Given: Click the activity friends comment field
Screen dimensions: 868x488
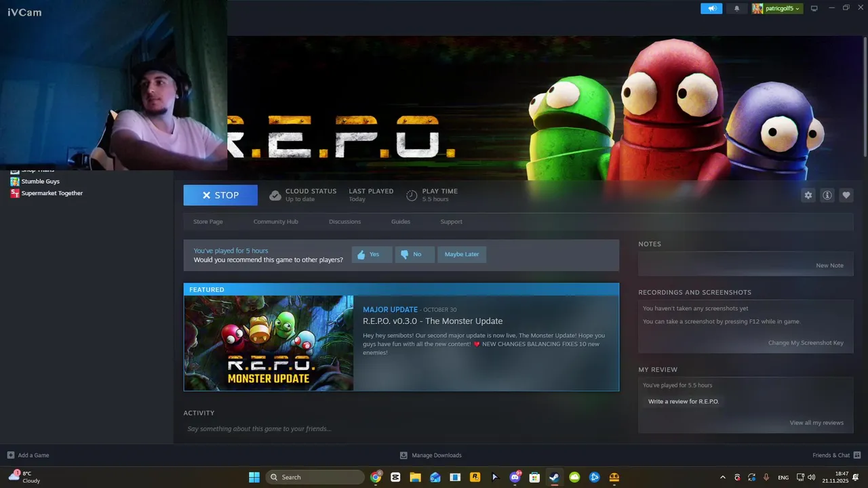Looking at the screenshot, I should pos(401,428).
